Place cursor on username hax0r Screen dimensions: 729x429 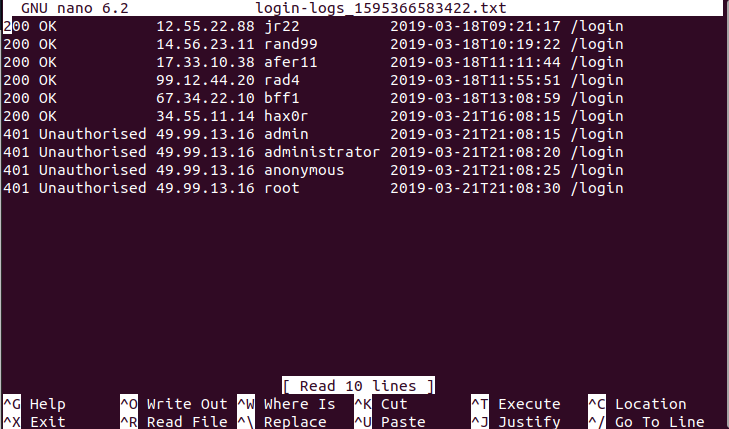click(285, 116)
